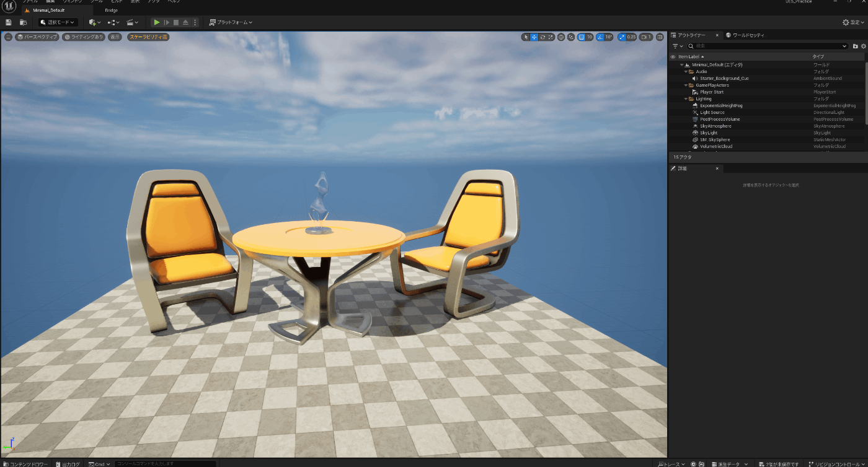Toggle the visibility eye column header in Outliner
The width and height of the screenshot is (868, 467).
coord(673,56)
